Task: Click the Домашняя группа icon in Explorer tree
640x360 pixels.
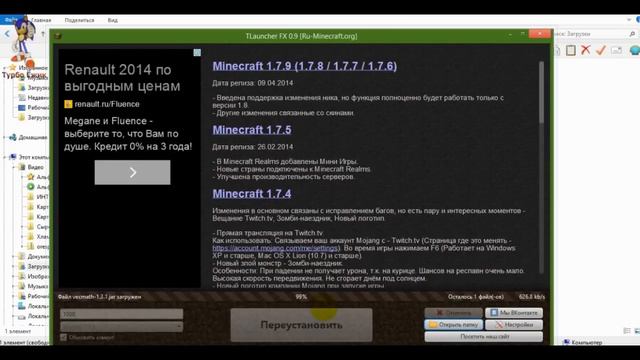Action: click(13, 138)
